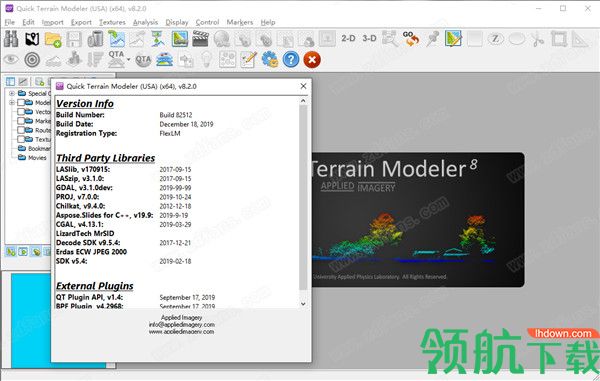Toggle the Markers layer checkbox

[21, 121]
